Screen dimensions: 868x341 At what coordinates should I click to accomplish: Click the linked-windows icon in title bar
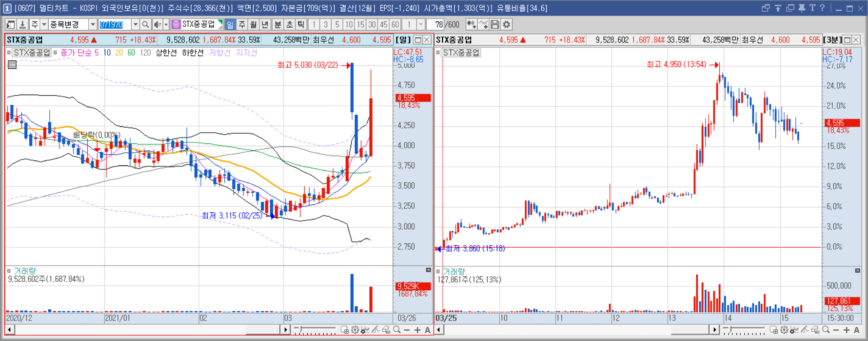tap(766, 8)
